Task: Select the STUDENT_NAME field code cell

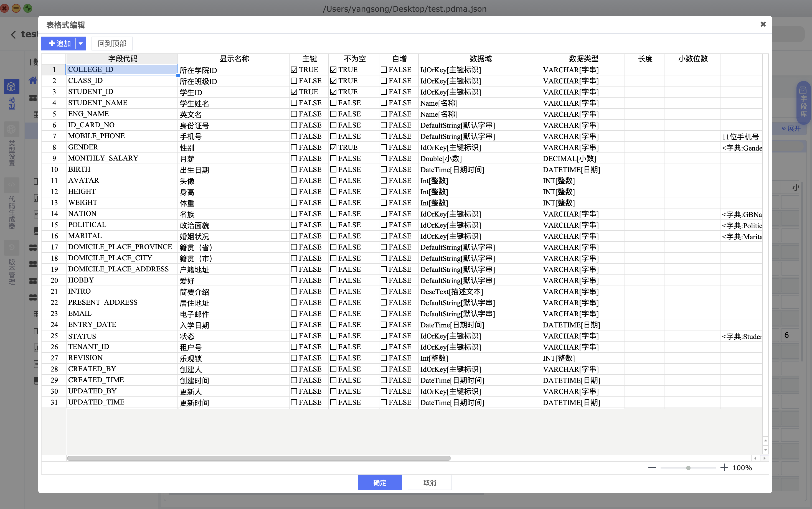Action: pyautogui.click(x=121, y=103)
